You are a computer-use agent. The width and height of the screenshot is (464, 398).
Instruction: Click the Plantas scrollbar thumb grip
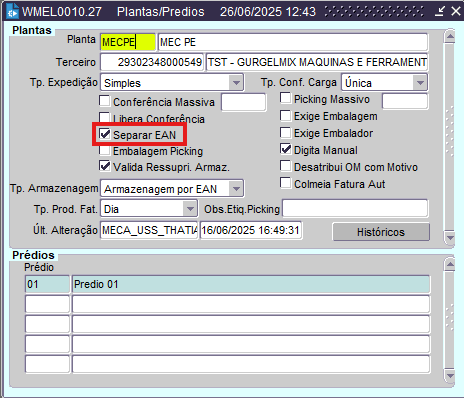pos(450,131)
